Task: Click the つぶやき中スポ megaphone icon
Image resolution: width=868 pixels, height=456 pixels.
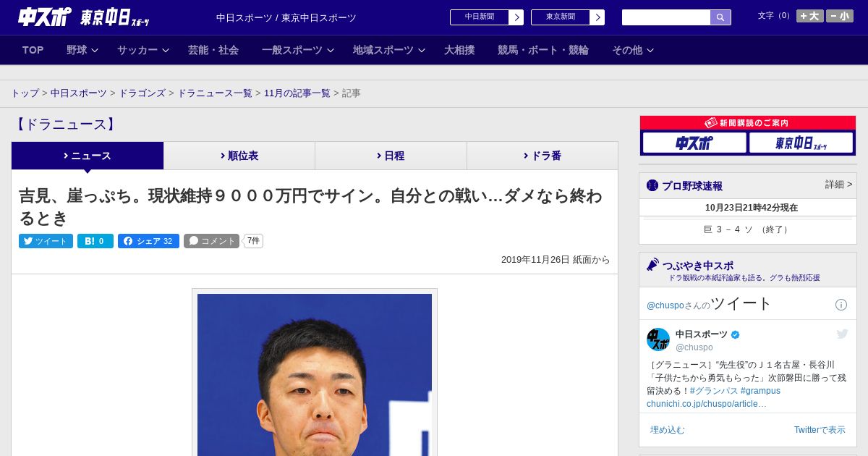Action: tap(653, 265)
